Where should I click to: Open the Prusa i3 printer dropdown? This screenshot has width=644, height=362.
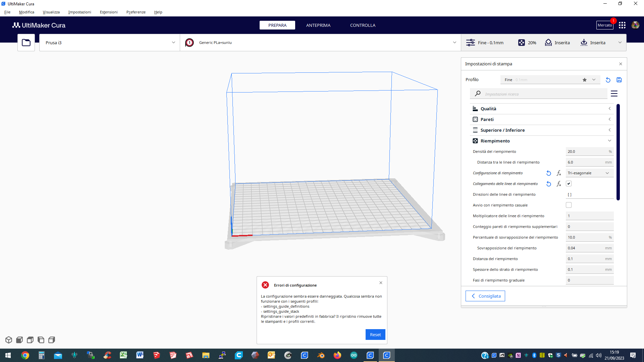click(109, 43)
